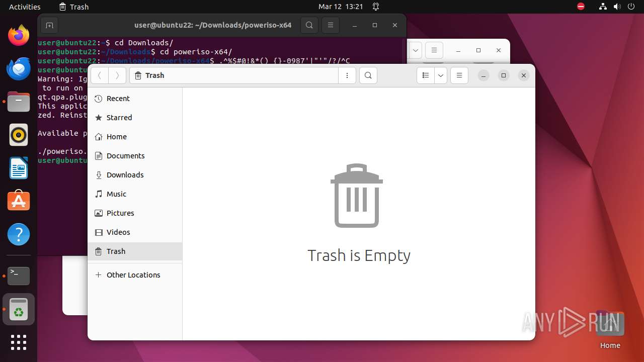The height and width of the screenshot is (362, 644).
Task: Open Music folder in the sidebar
Action: [135, 194]
